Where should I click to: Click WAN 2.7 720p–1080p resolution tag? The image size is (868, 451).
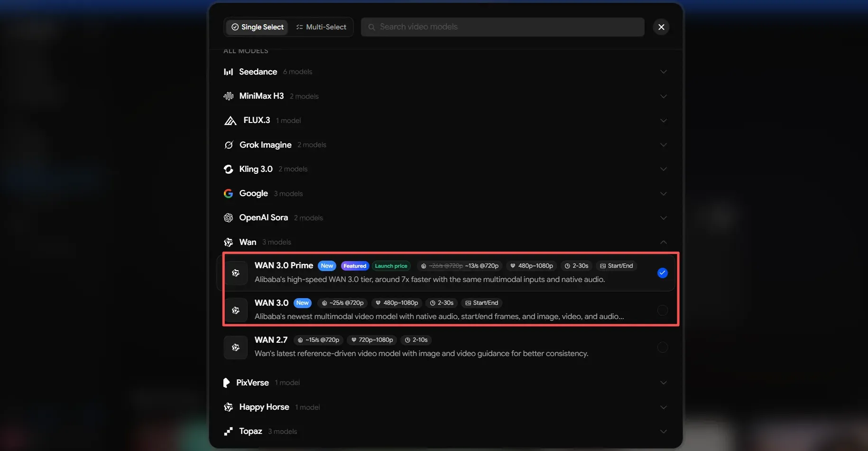pyautogui.click(x=372, y=340)
